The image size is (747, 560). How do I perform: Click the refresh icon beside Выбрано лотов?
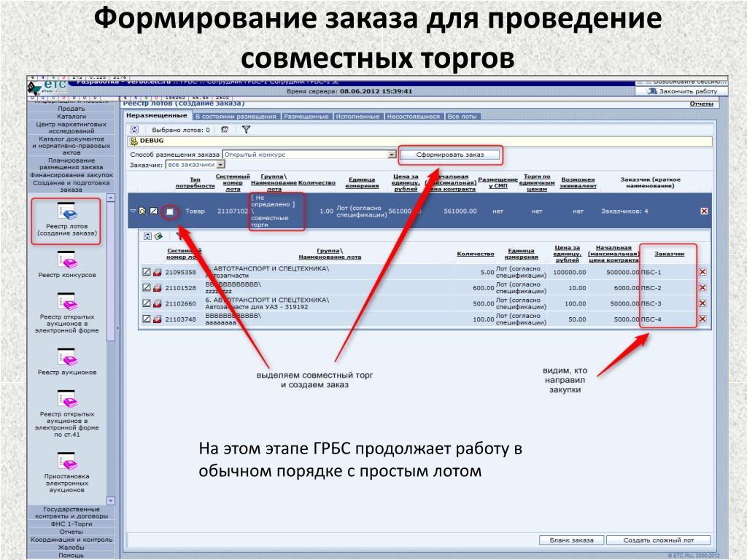(135, 130)
